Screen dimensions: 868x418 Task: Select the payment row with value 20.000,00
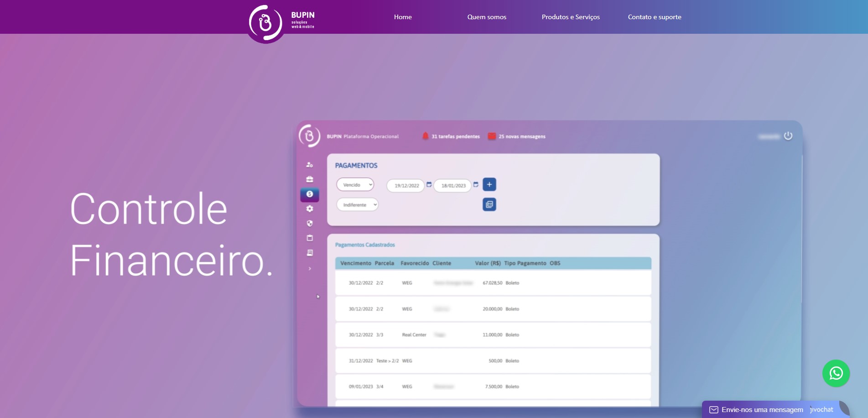(x=493, y=309)
